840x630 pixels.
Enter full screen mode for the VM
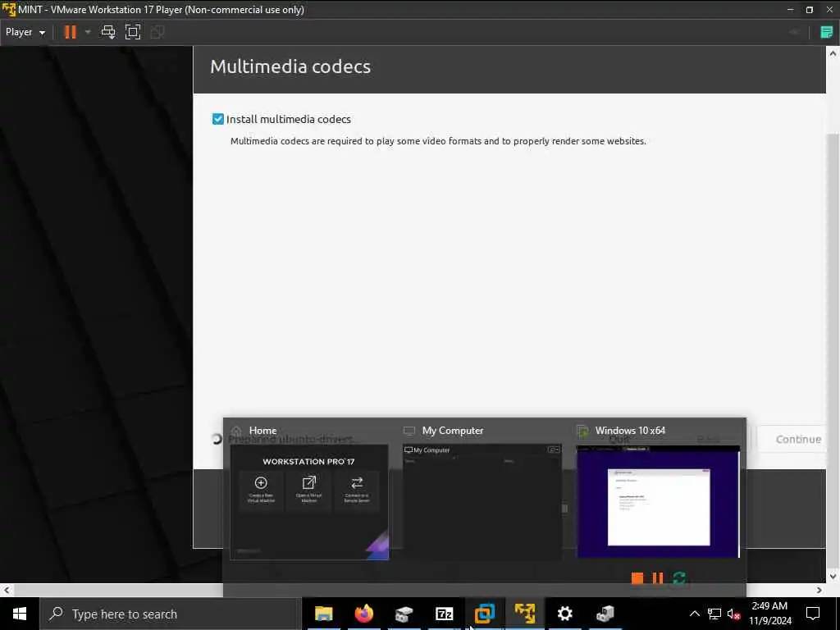pos(132,32)
